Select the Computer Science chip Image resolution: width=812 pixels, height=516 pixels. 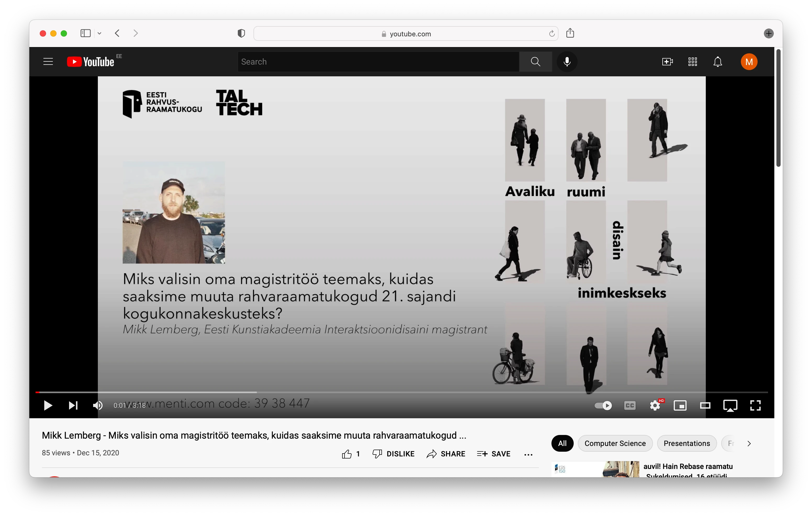615,443
